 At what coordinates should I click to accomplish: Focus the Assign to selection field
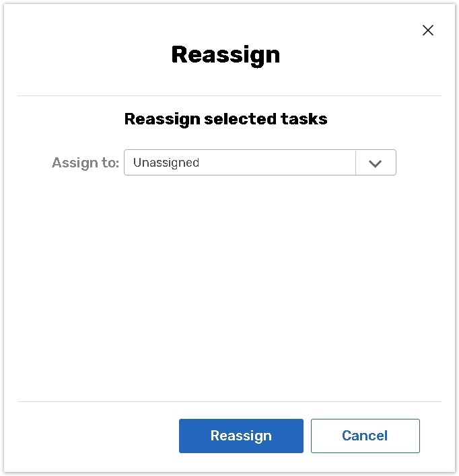tap(240, 163)
